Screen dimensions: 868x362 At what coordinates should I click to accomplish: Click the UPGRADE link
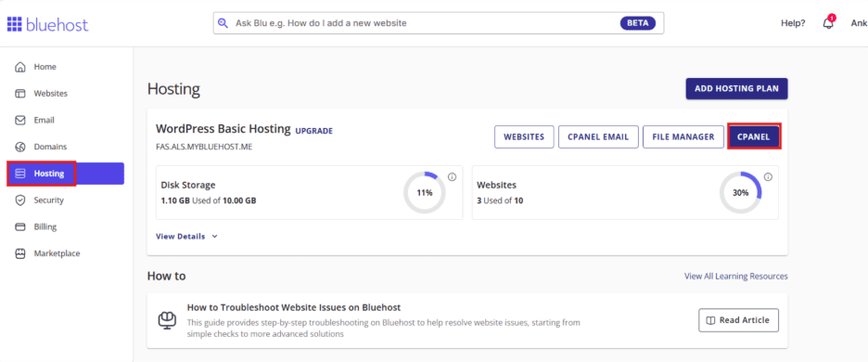[313, 132]
